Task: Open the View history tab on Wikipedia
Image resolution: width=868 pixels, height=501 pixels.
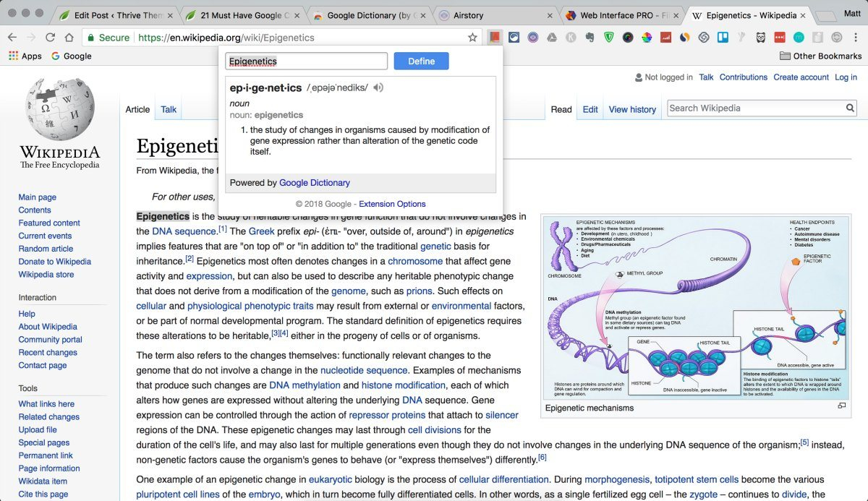Action: pos(631,109)
